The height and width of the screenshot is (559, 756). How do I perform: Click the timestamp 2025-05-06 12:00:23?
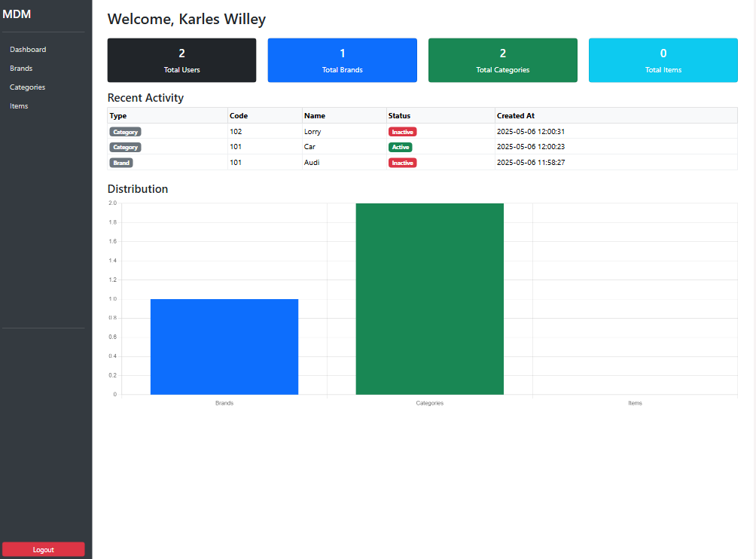click(x=531, y=147)
